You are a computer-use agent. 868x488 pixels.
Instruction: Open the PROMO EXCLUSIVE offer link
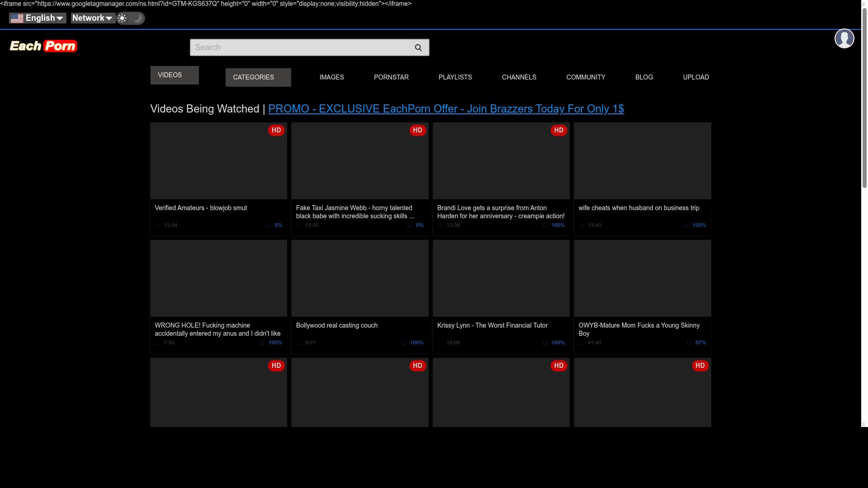coord(446,109)
